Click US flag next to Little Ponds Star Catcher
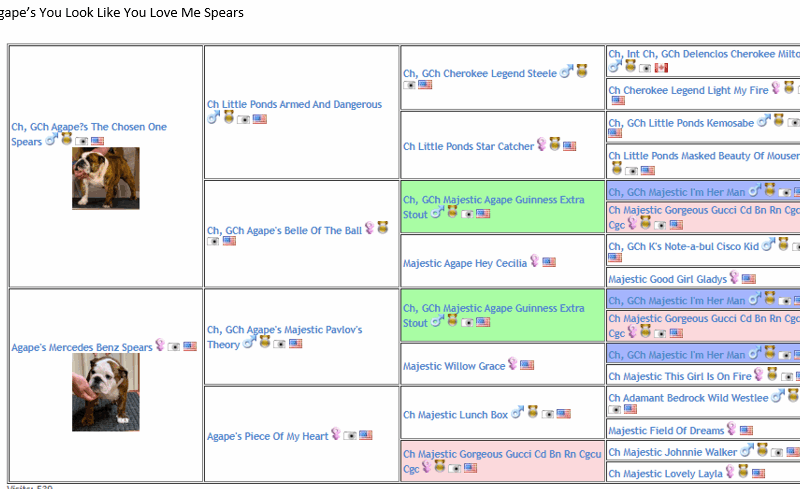 pos(570,146)
